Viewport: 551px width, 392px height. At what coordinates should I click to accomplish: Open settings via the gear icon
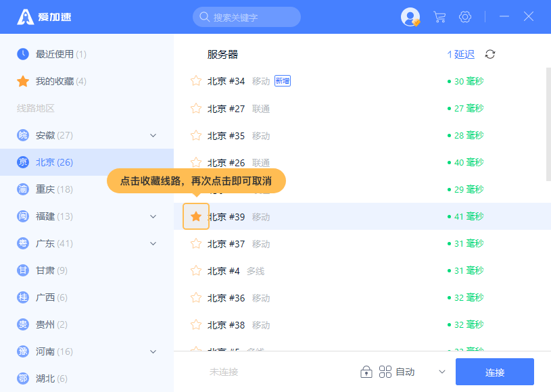465,17
